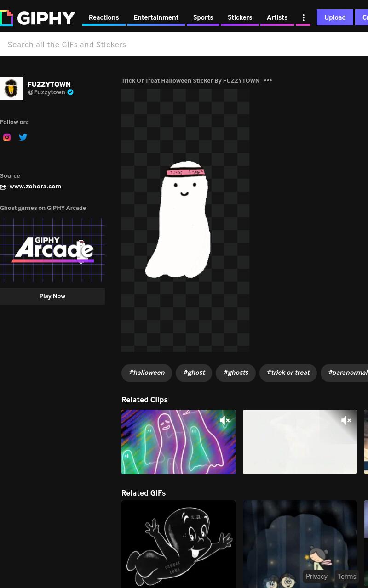The width and height of the screenshot is (368, 588).
Task: Click the ghost sticker image
Action: 185,220
